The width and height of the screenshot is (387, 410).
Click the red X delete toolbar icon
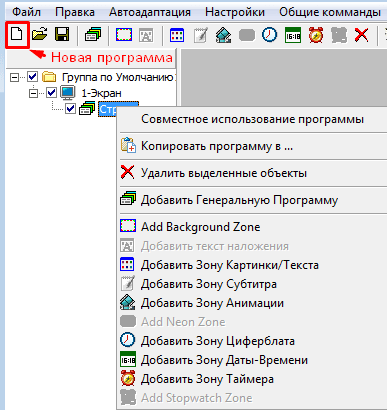tap(361, 35)
